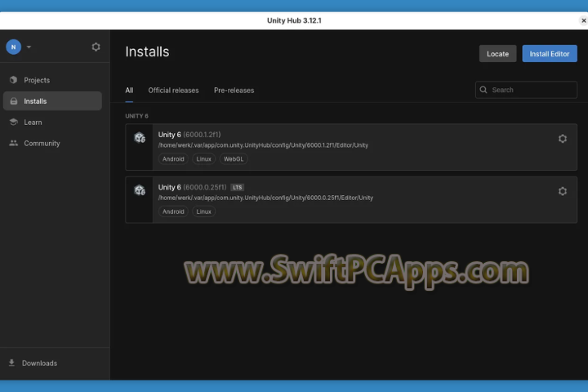Open the Learn section
This screenshot has height=392, width=588.
click(x=52, y=122)
